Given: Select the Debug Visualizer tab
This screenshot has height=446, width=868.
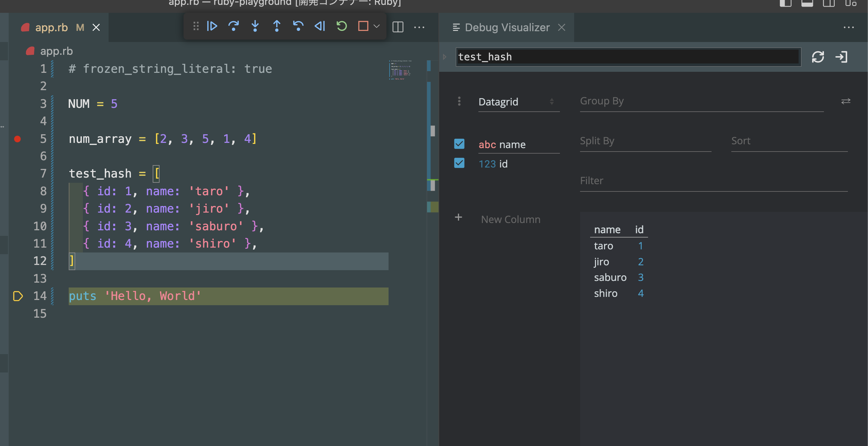Looking at the screenshot, I should (507, 27).
